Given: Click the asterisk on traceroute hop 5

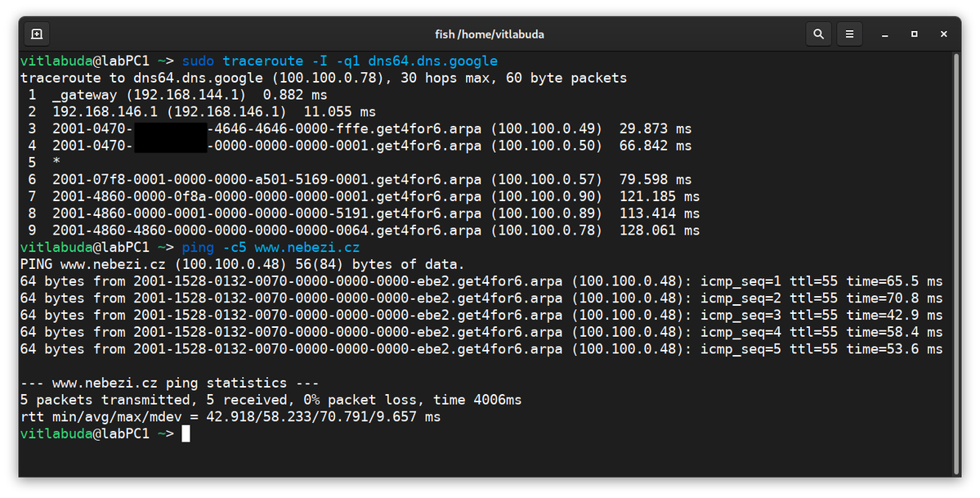Looking at the screenshot, I should coord(56,163).
